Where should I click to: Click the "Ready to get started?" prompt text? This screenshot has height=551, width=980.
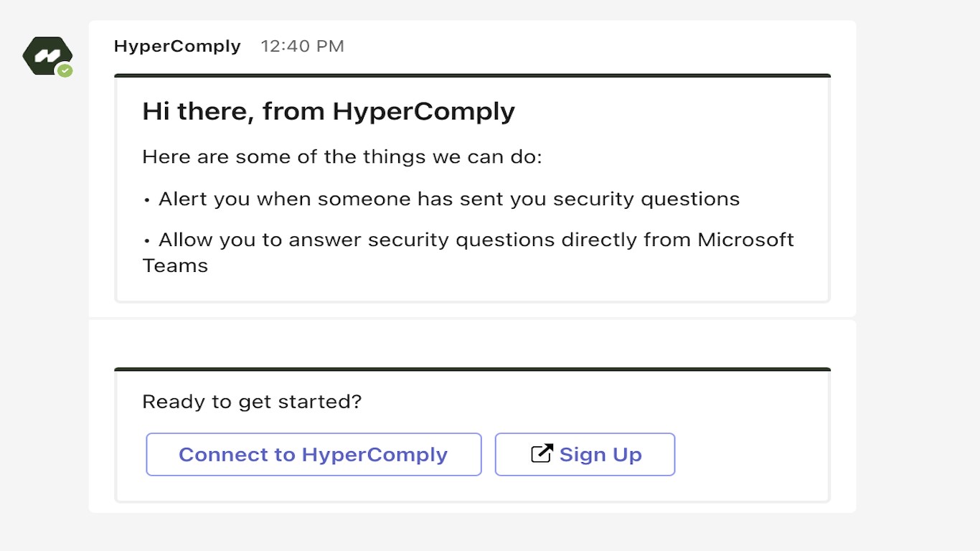(252, 402)
